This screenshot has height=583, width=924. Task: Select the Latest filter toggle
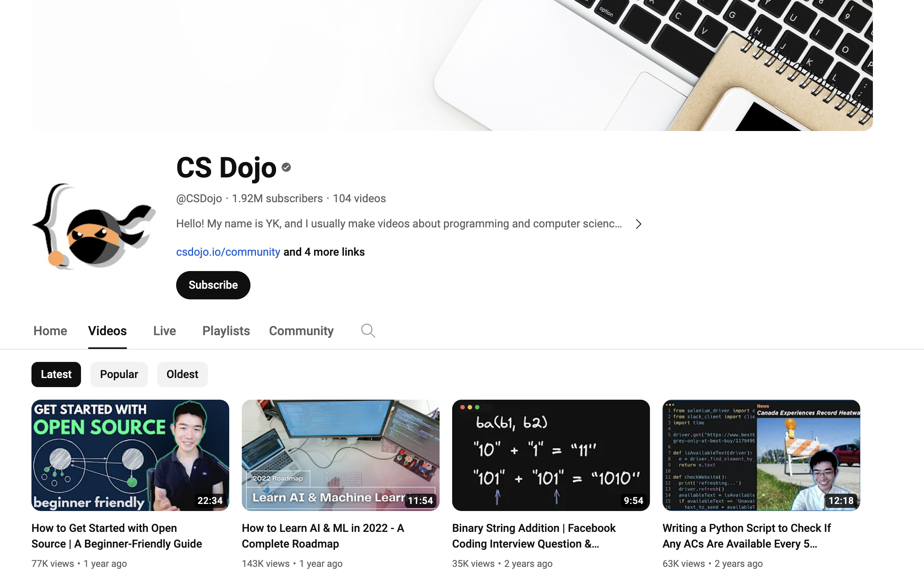tap(56, 374)
